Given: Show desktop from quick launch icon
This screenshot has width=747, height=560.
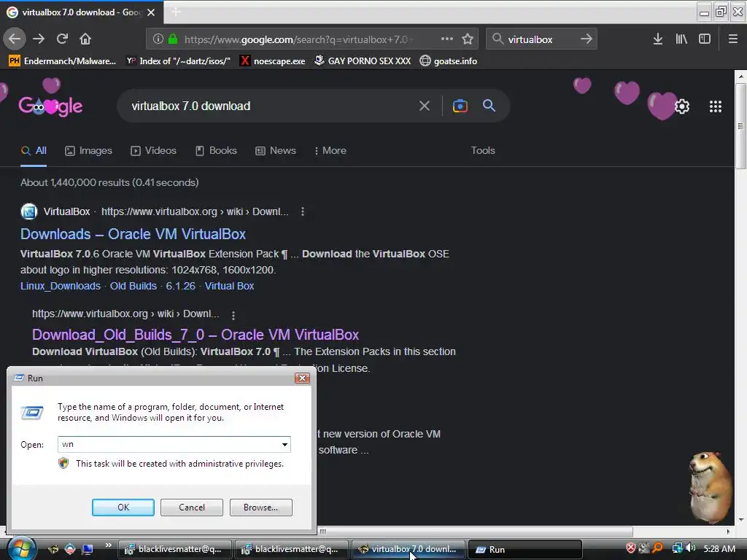Looking at the screenshot, I should point(88,549).
